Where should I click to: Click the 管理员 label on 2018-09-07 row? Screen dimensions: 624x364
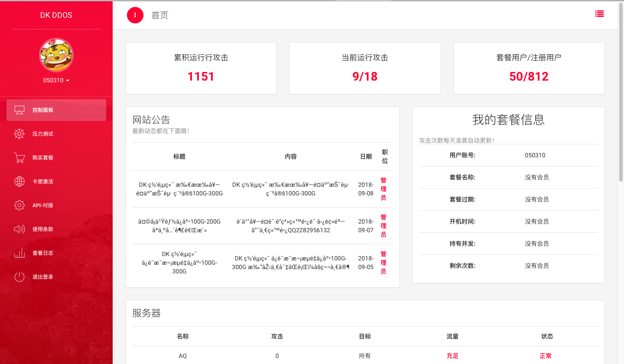[x=383, y=226]
